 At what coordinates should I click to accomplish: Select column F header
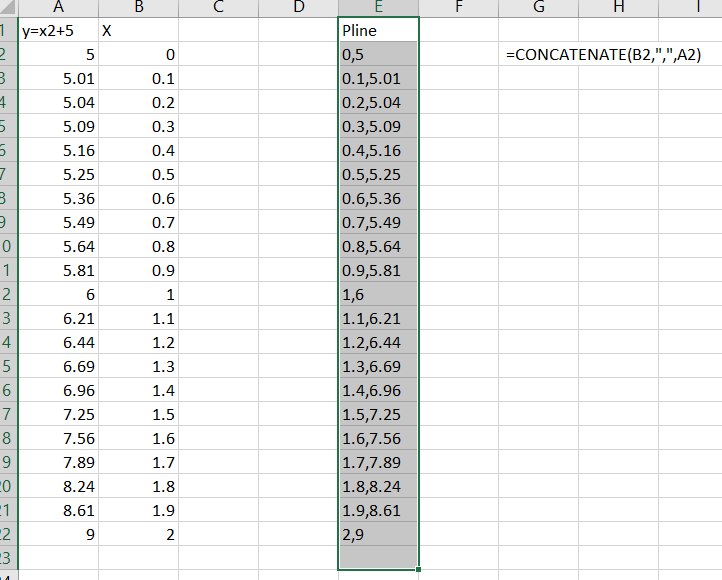tap(459, 7)
